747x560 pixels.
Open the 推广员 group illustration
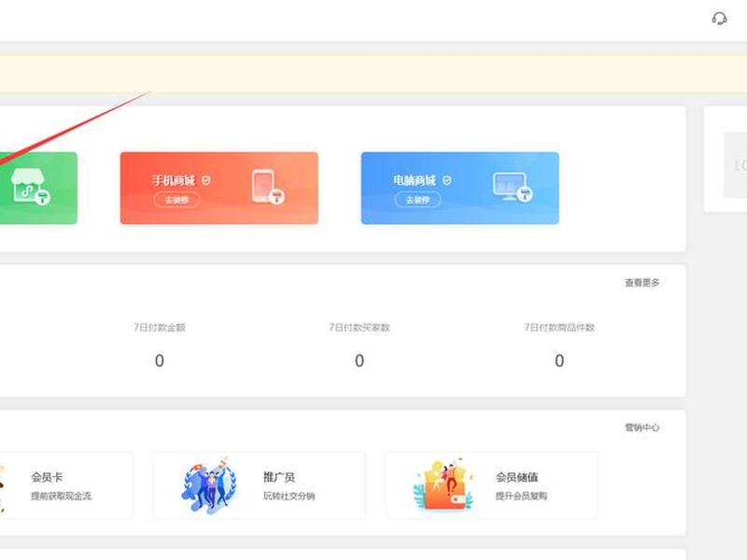209,485
